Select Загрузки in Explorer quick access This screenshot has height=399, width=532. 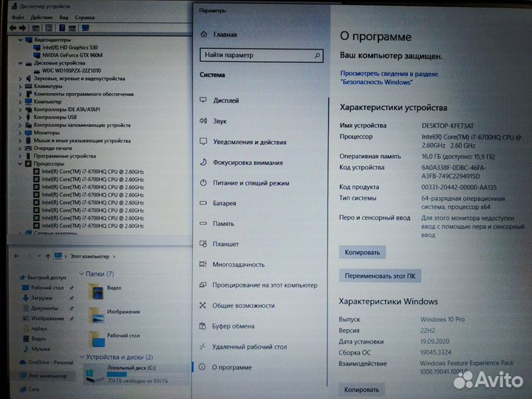click(41, 298)
